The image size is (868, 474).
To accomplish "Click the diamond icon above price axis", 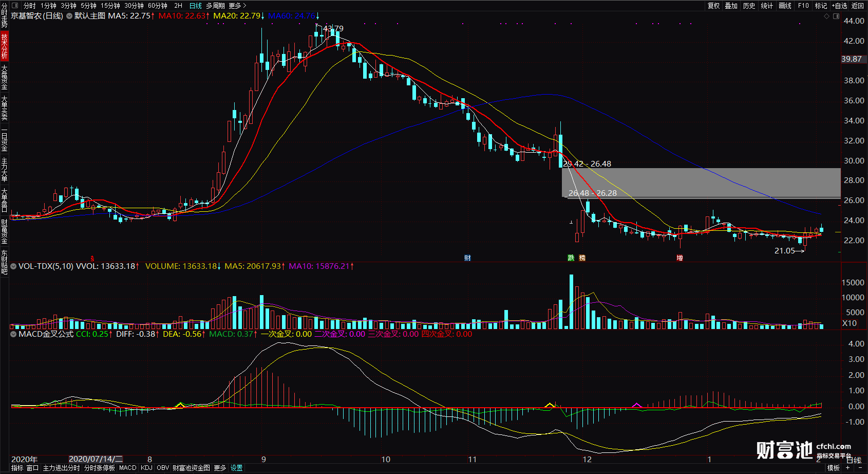I will tap(826, 16).
